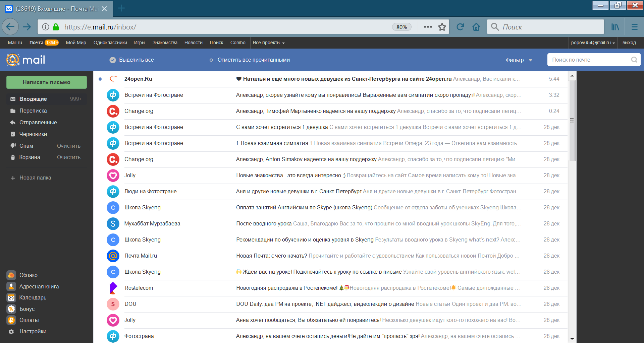This screenshot has height=343, width=644.
Task: Click Очистить next to Корзина
Action: coord(69,157)
